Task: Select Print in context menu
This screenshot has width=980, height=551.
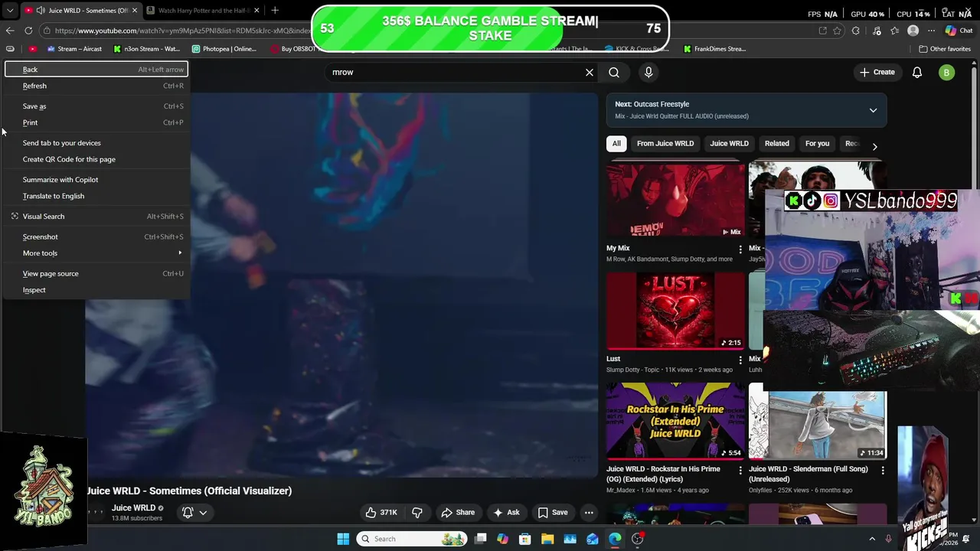Action: click(x=96, y=122)
